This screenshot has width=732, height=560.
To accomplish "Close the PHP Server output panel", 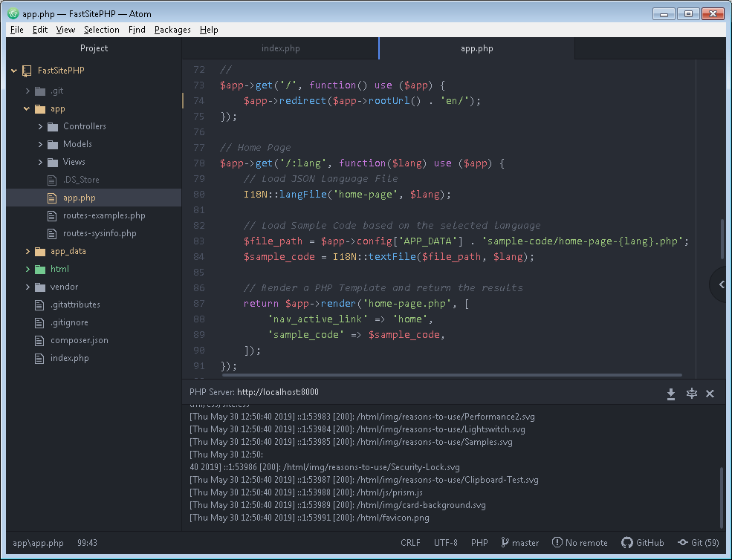I will [x=710, y=394].
